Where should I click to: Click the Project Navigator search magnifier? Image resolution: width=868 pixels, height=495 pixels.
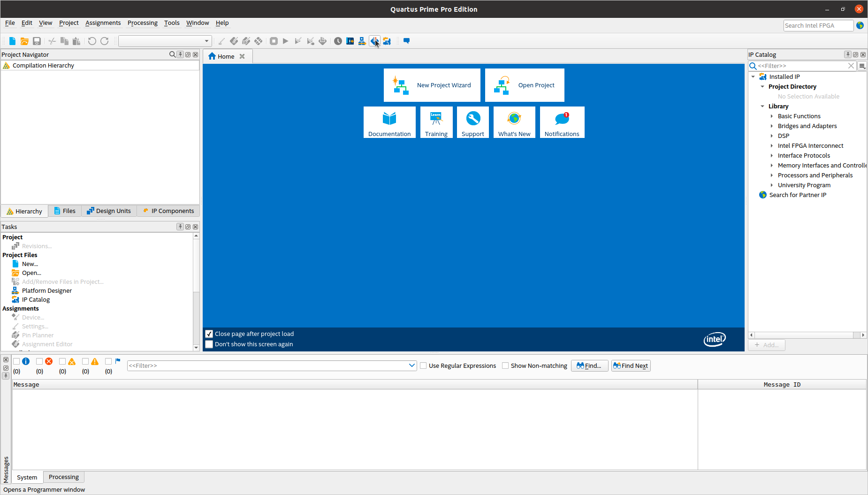[x=172, y=54]
